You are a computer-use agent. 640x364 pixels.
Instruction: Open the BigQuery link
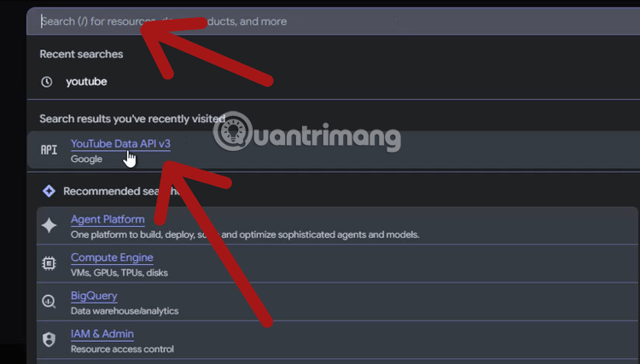point(94,296)
